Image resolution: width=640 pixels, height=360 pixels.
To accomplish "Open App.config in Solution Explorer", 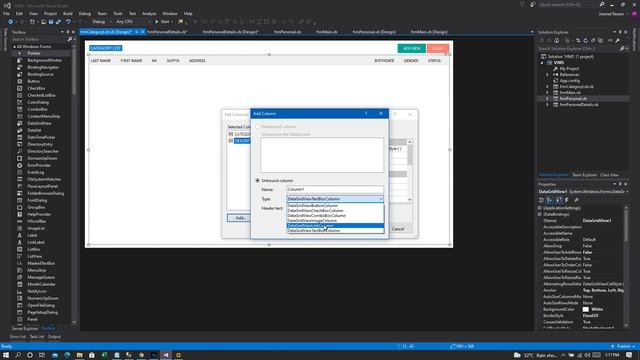I will (569, 81).
